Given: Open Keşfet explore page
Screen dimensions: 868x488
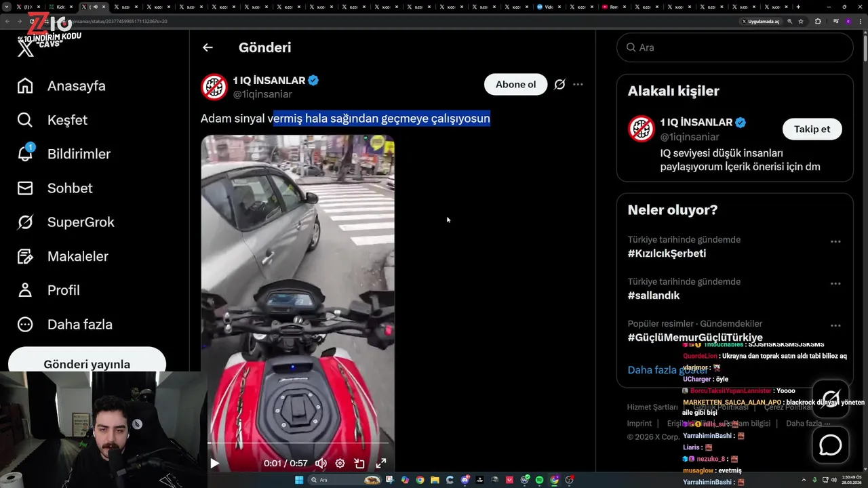Looking at the screenshot, I should [52, 120].
